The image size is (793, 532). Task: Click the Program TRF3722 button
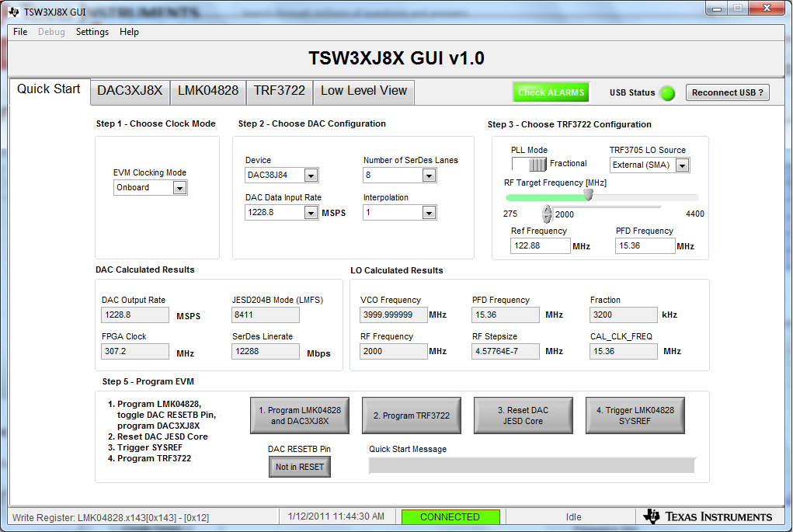pyautogui.click(x=411, y=416)
